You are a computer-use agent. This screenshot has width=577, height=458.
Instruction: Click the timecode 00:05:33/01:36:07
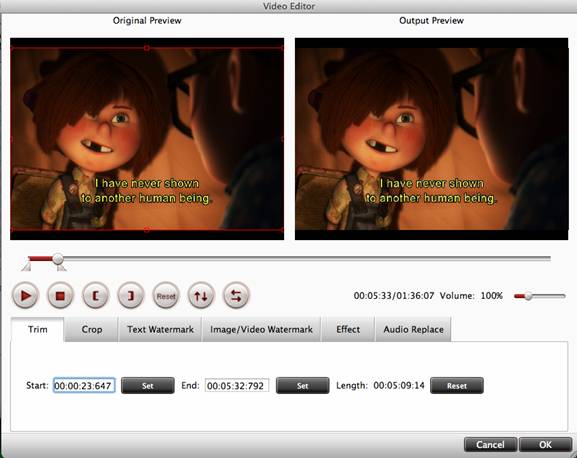[x=394, y=296]
